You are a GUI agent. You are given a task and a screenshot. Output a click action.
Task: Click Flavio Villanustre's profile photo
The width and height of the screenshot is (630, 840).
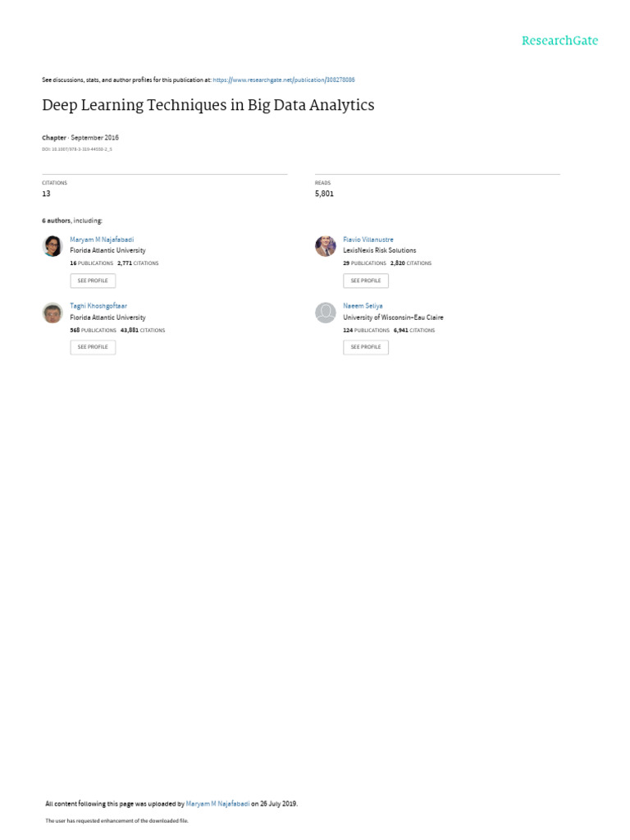(326, 246)
